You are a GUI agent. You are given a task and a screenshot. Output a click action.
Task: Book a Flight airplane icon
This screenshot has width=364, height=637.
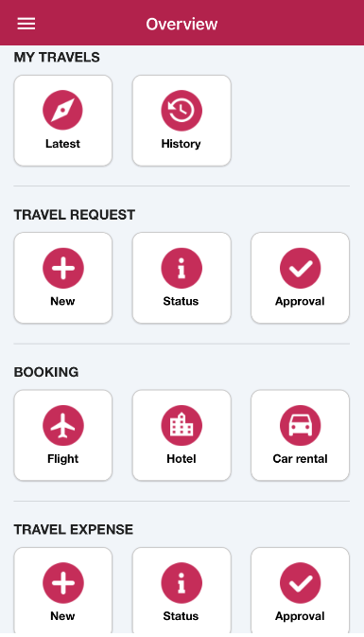[63, 425]
